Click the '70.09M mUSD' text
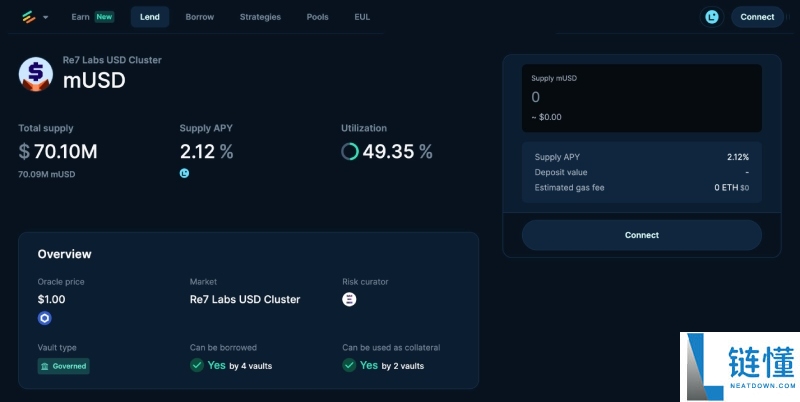The image size is (800, 402). pos(46,174)
